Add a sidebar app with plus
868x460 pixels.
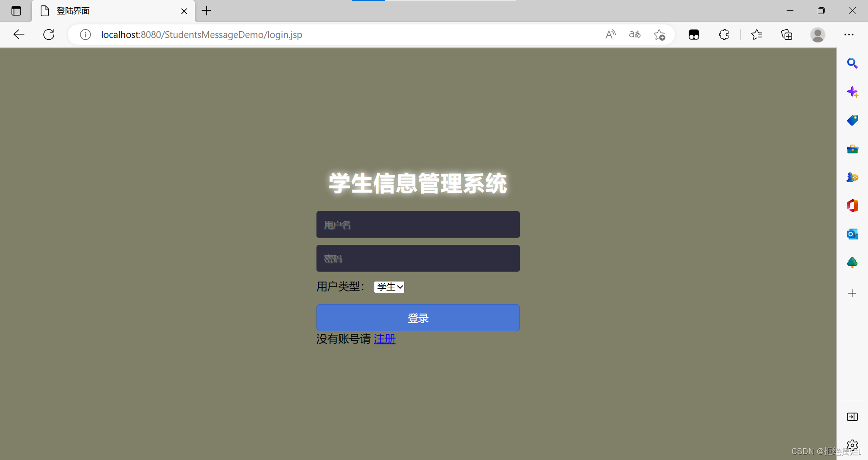tap(852, 293)
